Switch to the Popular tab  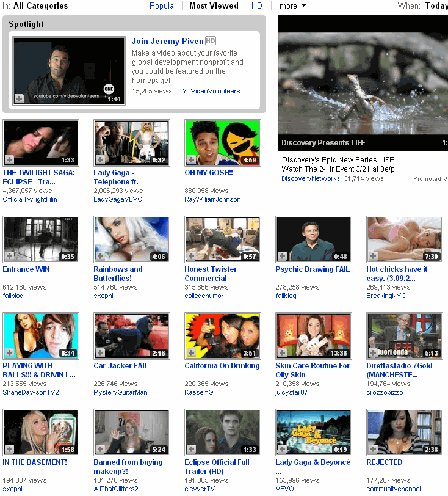pyautogui.click(x=163, y=5)
